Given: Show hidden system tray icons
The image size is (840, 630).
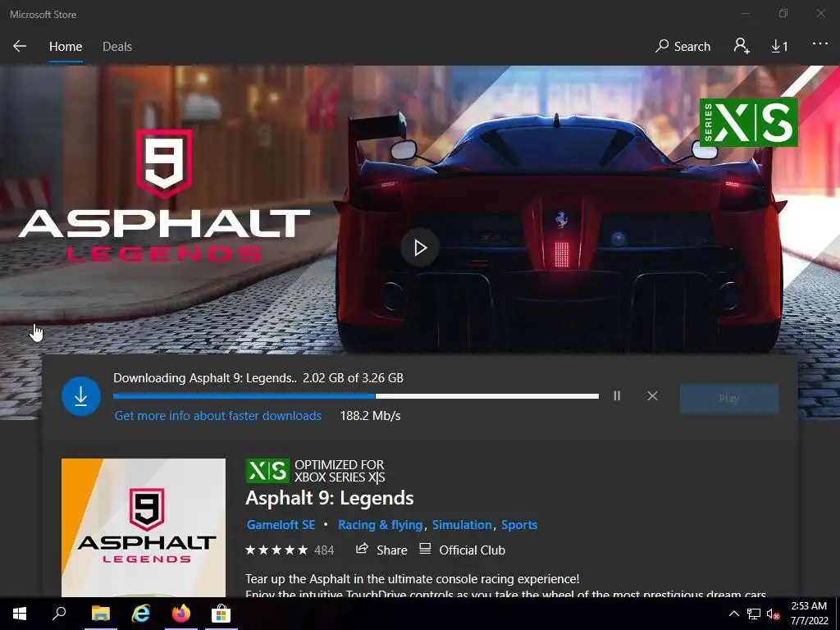Looking at the screenshot, I should pyautogui.click(x=734, y=614).
